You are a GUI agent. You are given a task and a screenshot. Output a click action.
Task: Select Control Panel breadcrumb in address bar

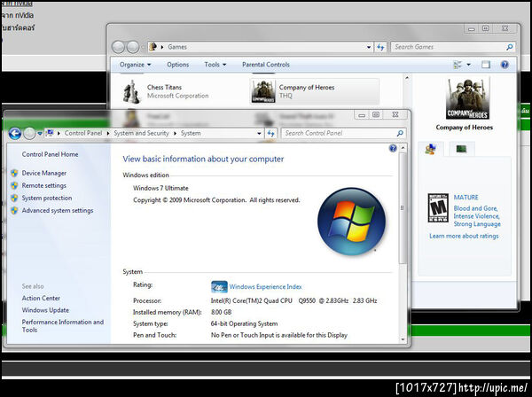click(x=83, y=133)
